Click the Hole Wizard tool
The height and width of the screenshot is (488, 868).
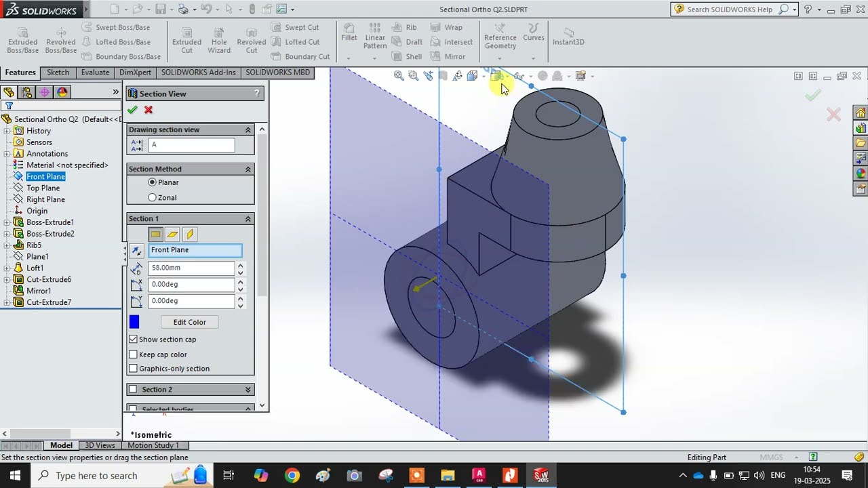coord(219,41)
